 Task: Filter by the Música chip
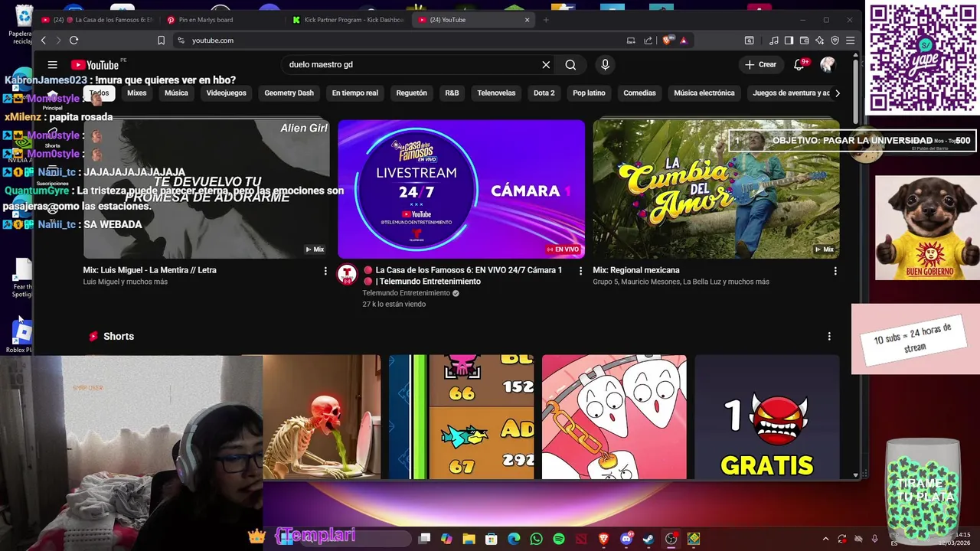(x=176, y=93)
